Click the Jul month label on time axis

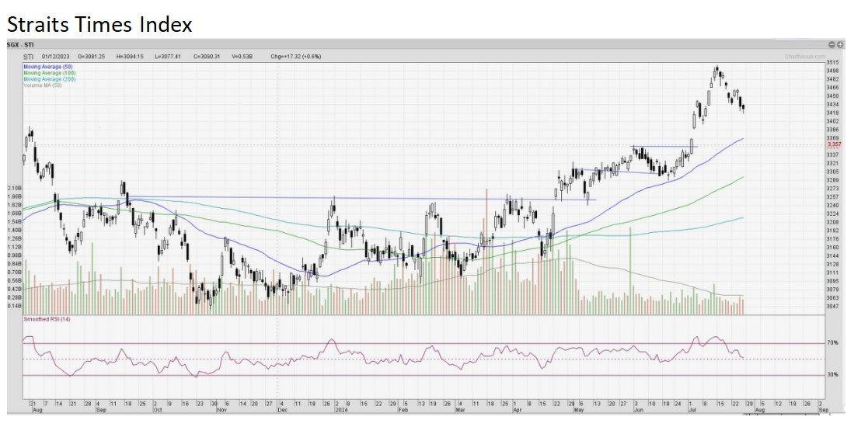coord(691,409)
